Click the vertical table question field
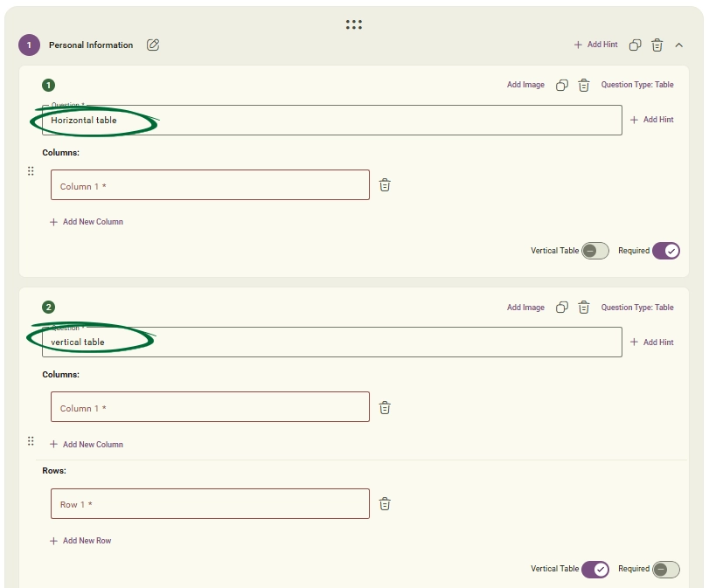The height and width of the screenshot is (588, 709). (332, 342)
